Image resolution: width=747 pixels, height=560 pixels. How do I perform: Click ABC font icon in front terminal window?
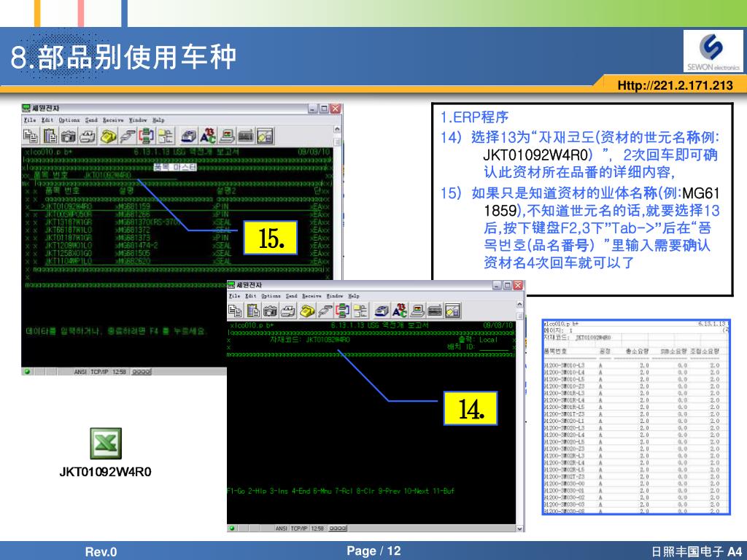pyautogui.click(x=399, y=311)
